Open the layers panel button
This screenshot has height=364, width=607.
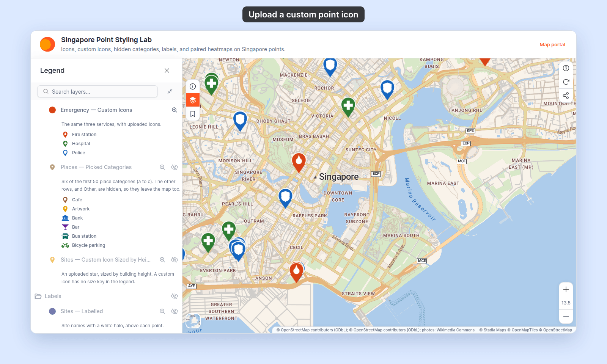tap(193, 100)
